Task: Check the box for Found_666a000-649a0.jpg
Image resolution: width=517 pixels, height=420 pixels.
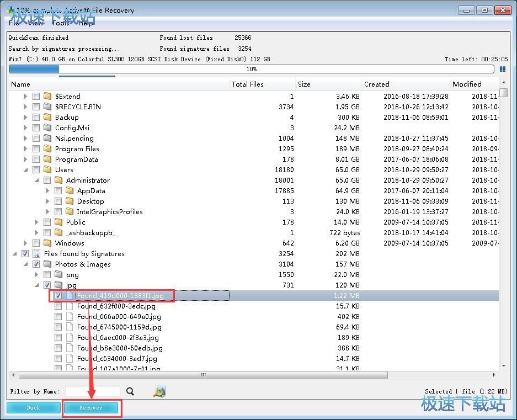Action: click(x=58, y=317)
